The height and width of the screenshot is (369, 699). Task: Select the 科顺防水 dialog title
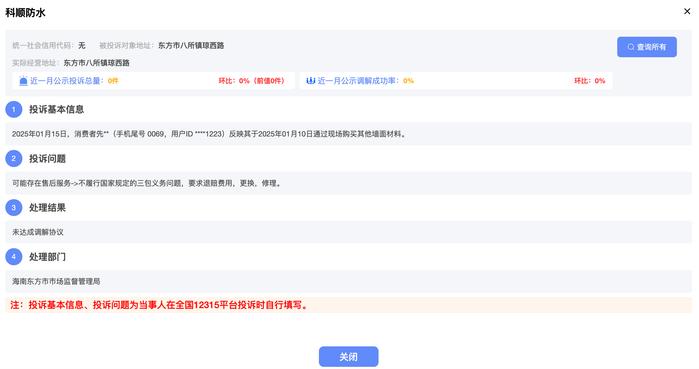[25, 12]
